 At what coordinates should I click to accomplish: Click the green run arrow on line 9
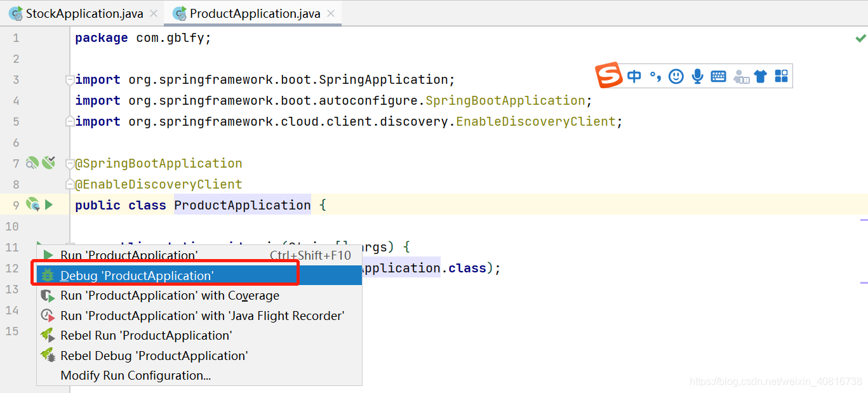pyautogui.click(x=49, y=204)
